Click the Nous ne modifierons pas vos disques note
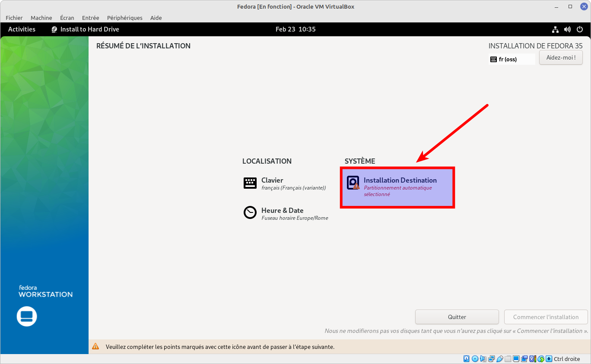Image resolution: width=591 pixels, height=364 pixels. [x=456, y=331]
